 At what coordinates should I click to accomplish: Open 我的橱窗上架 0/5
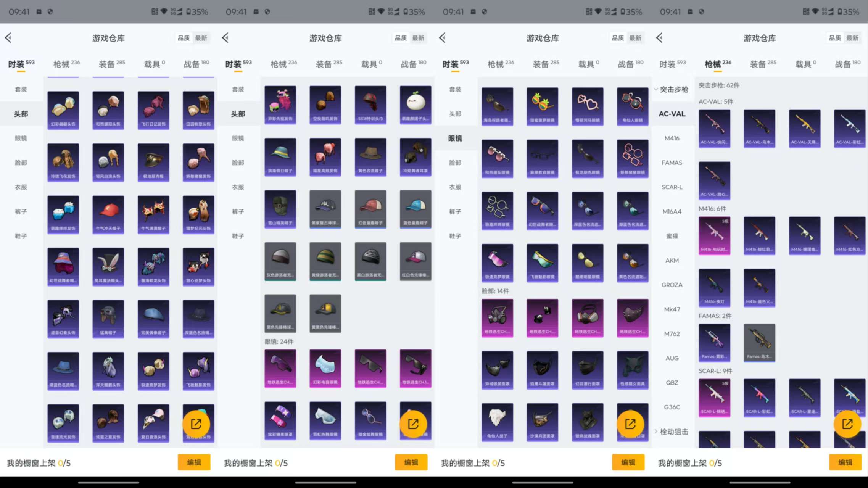(38, 463)
